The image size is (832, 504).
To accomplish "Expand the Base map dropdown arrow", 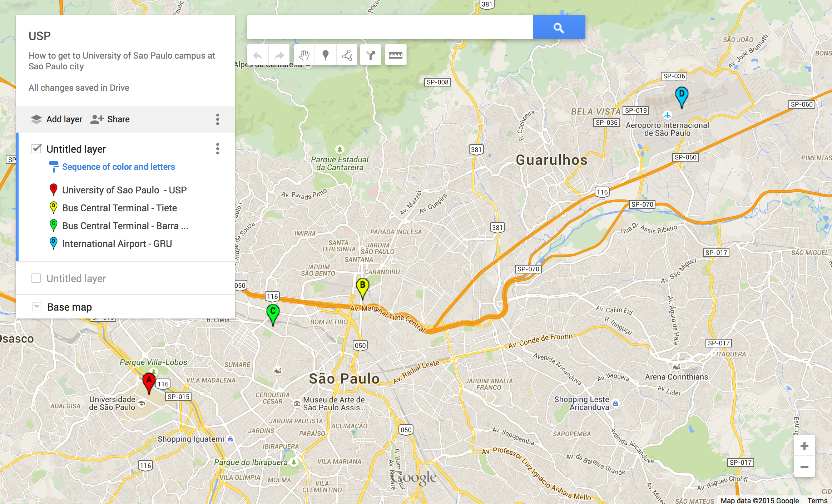I will click(x=36, y=307).
